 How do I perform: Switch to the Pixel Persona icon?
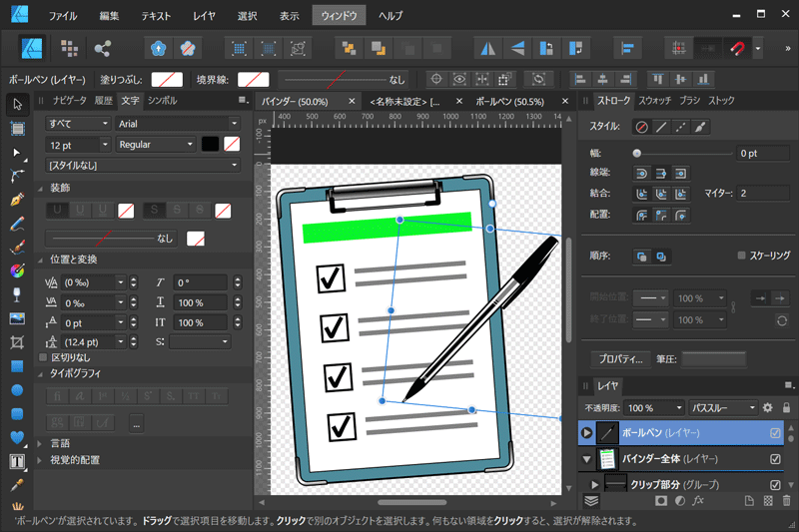[69, 48]
